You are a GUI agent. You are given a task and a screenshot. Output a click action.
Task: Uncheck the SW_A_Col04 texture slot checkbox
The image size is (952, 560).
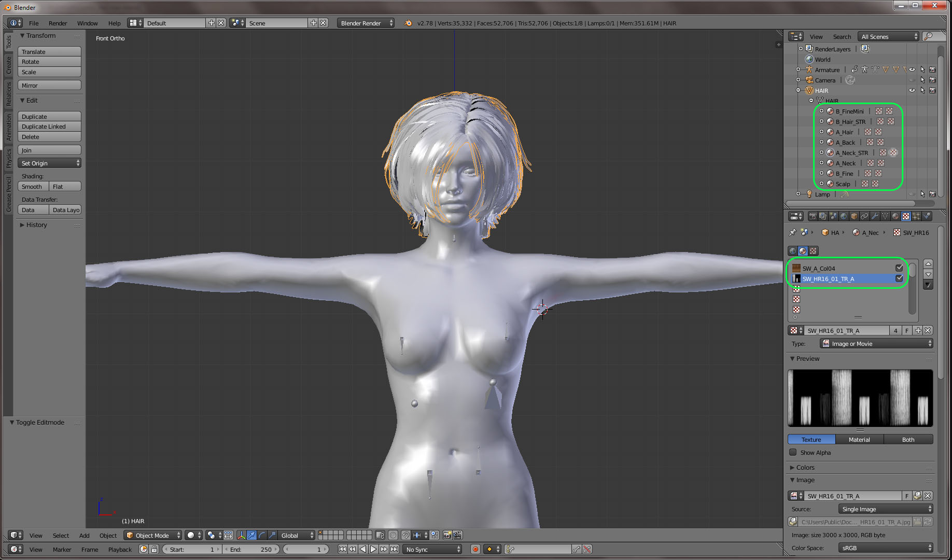[x=899, y=268]
